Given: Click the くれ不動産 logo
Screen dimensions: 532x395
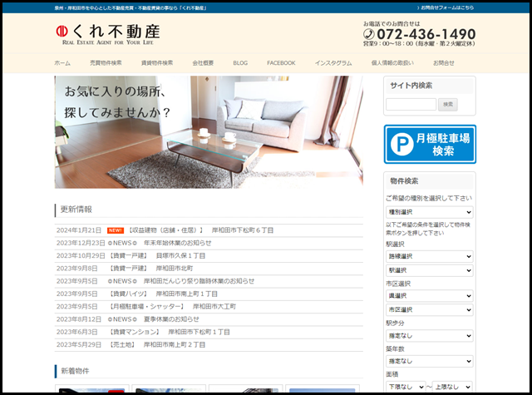Looking at the screenshot, I should [107, 34].
